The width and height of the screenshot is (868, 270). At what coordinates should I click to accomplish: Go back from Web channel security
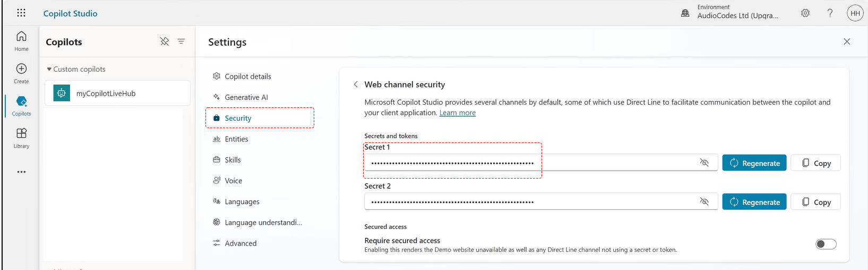[x=356, y=84]
